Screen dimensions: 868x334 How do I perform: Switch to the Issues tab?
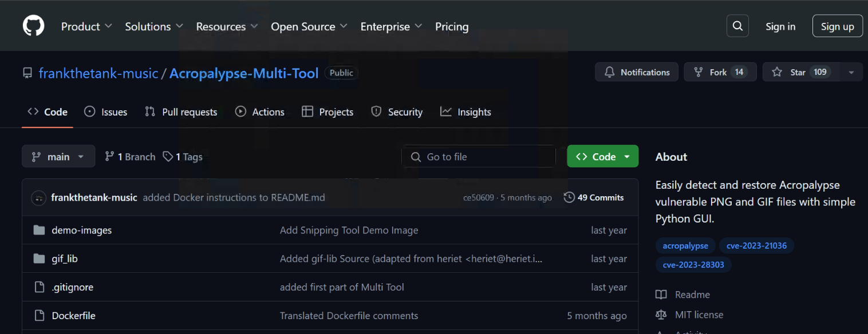(105, 112)
